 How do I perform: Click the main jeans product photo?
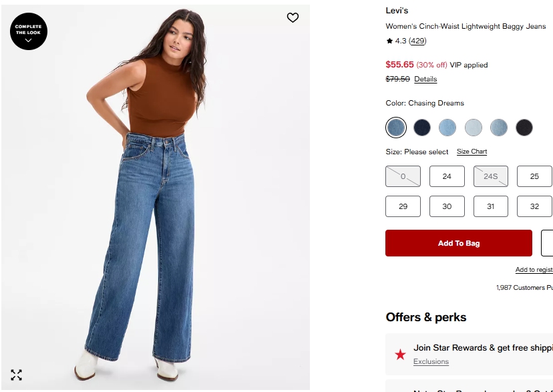point(156,198)
